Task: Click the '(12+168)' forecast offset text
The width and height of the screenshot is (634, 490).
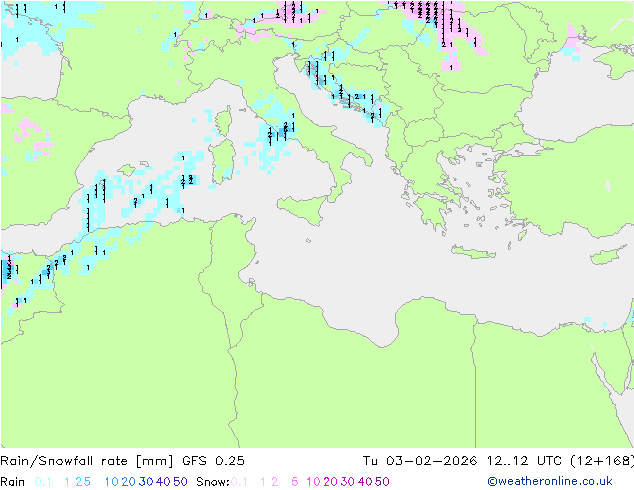Action: pyautogui.click(x=602, y=461)
